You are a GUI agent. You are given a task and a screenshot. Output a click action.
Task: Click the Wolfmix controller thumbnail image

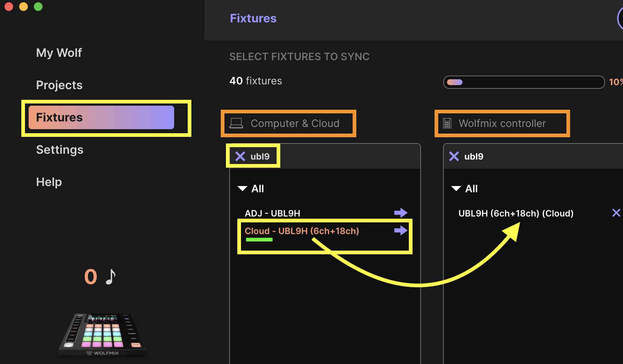pos(102,335)
